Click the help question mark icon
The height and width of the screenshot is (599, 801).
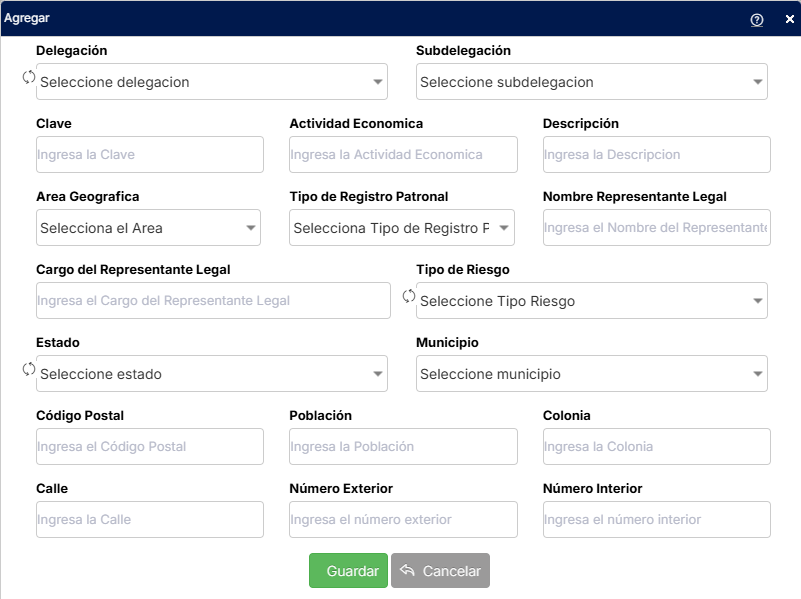[757, 19]
